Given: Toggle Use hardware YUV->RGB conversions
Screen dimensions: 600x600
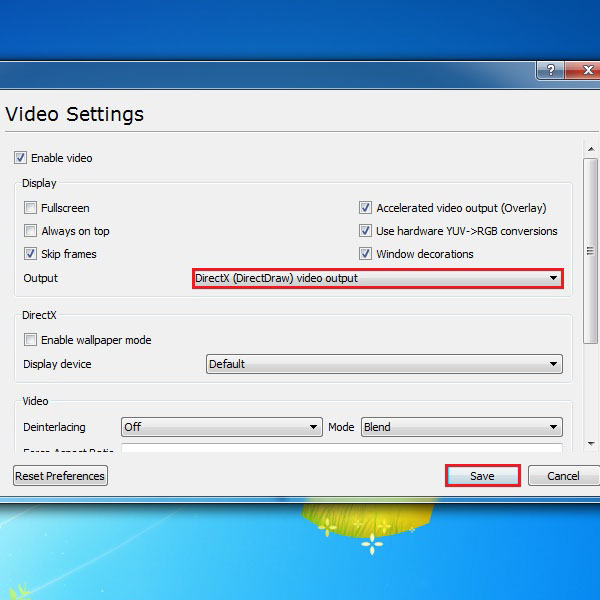Looking at the screenshot, I should pyautogui.click(x=365, y=231).
